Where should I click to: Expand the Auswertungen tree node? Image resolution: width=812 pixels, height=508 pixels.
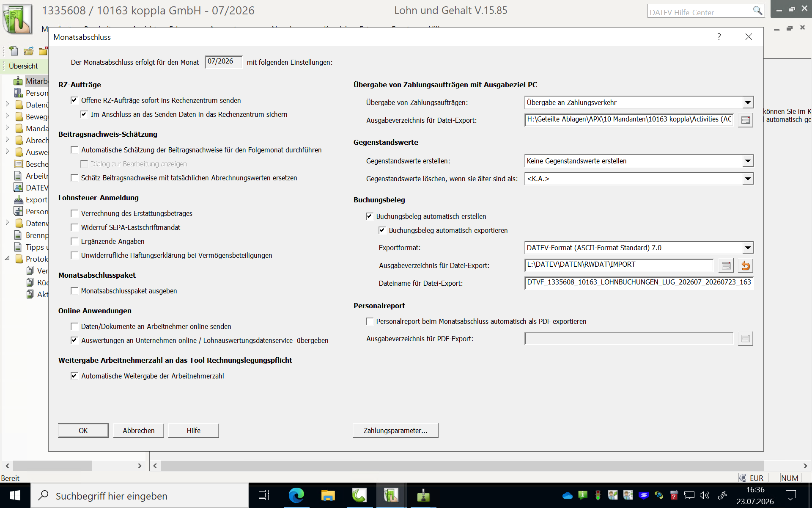point(7,151)
